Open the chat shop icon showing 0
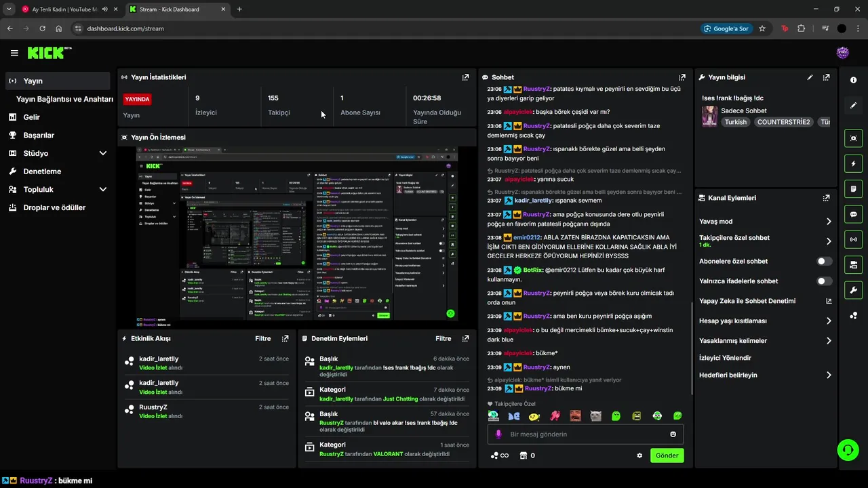868x488 pixels. click(527, 455)
